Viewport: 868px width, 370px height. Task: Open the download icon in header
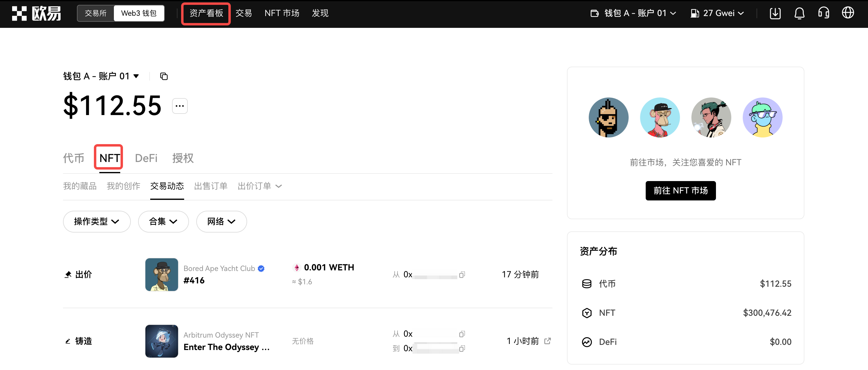[775, 14]
